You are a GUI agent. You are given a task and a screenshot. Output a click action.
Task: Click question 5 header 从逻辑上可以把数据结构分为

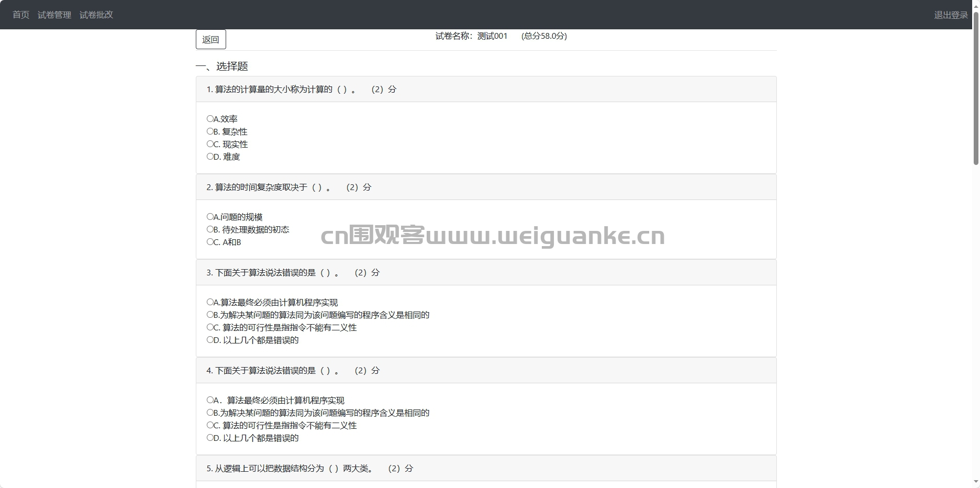[x=486, y=469]
